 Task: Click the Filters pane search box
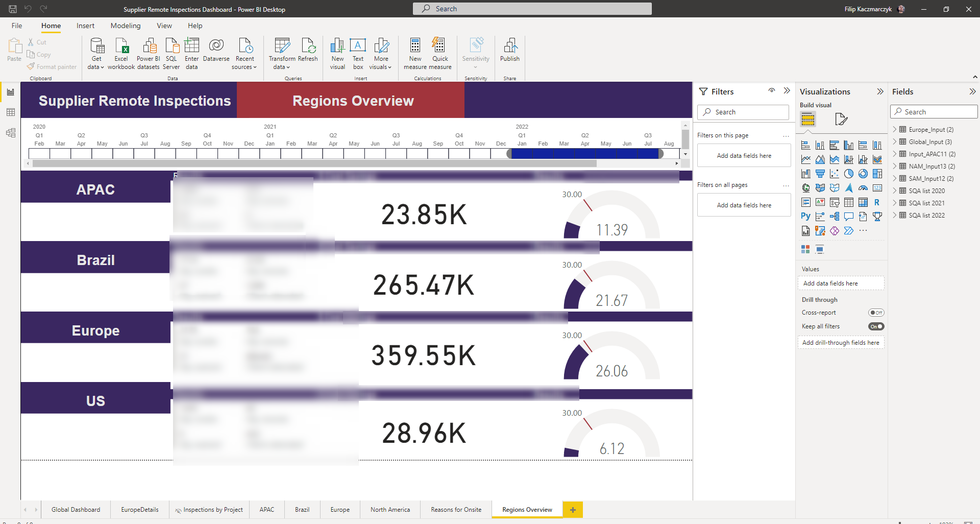point(743,112)
